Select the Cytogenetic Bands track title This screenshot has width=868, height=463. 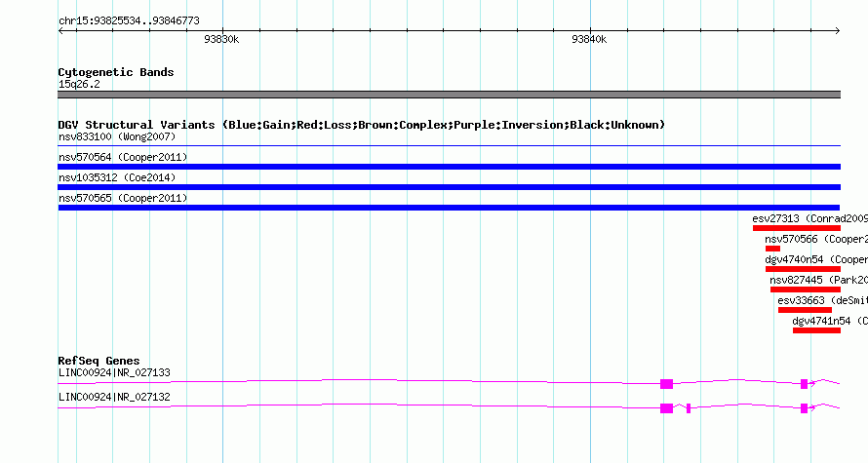(x=116, y=72)
